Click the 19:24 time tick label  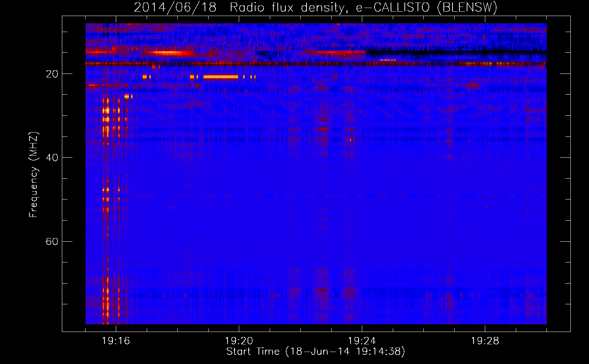coord(362,341)
